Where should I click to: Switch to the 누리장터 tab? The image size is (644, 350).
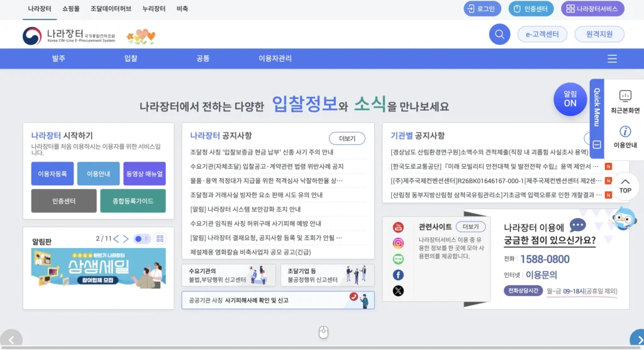(153, 9)
